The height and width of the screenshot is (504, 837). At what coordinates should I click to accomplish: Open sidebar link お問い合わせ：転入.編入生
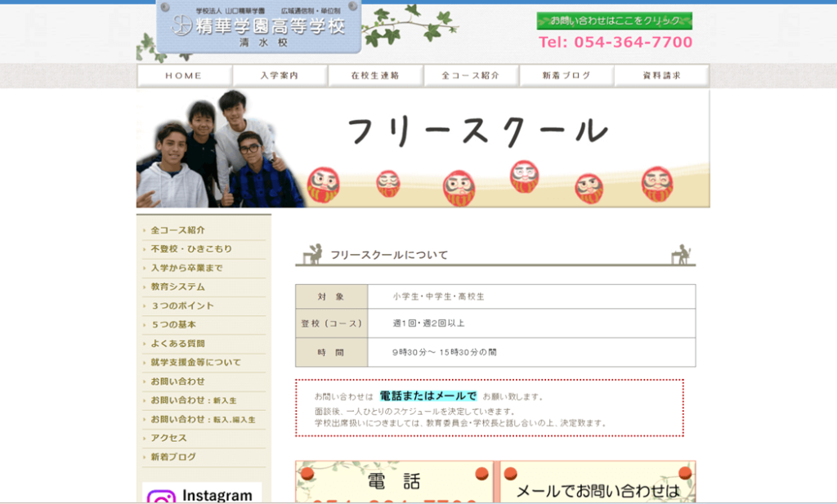click(203, 419)
